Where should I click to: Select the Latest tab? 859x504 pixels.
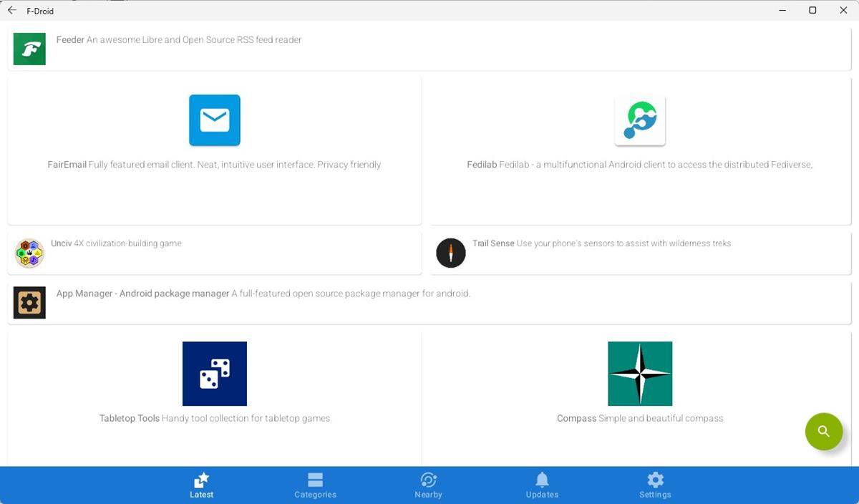[x=201, y=484]
